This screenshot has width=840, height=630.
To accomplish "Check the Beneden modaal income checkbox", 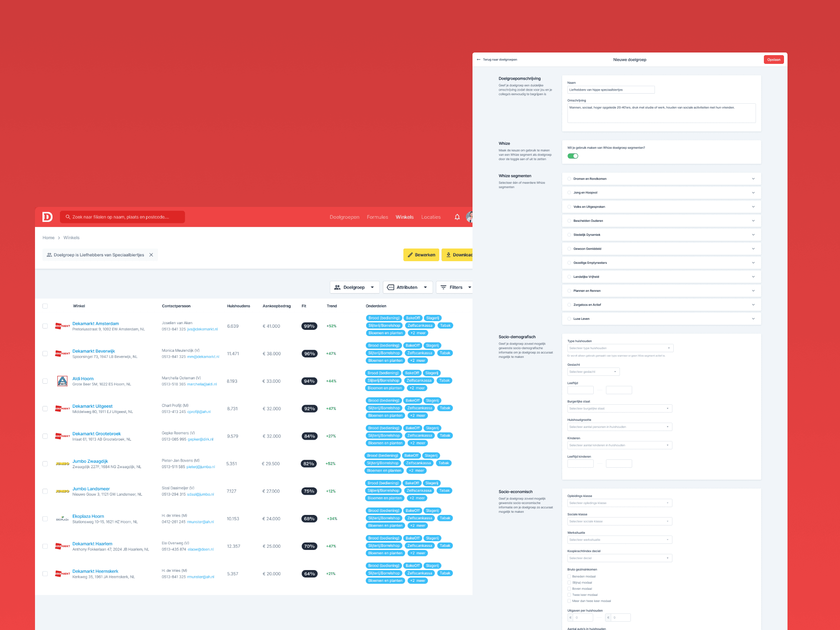I will tap(569, 577).
